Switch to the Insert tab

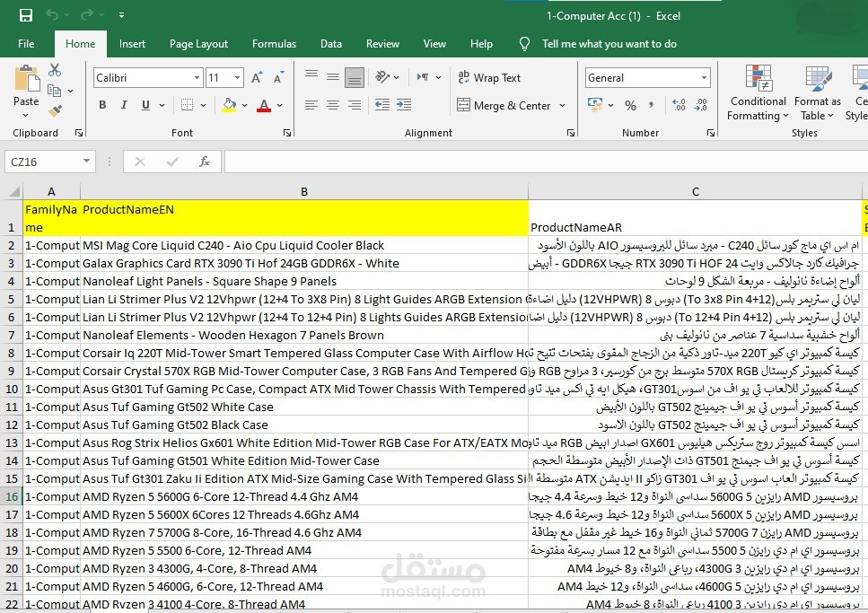pyautogui.click(x=132, y=44)
